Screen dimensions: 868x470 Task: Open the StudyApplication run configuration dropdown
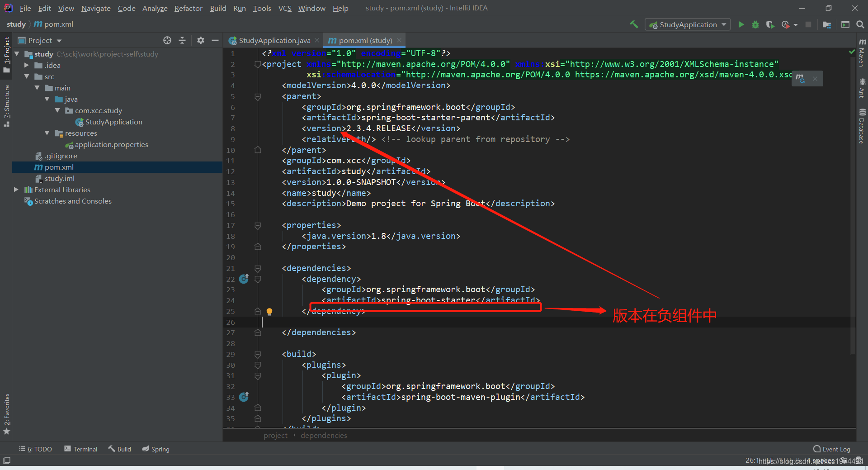687,24
